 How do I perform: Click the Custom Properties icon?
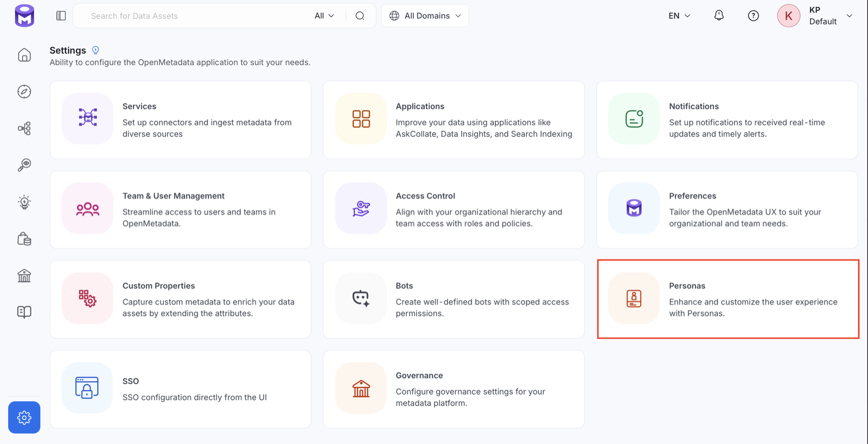[x=87, y=298]
